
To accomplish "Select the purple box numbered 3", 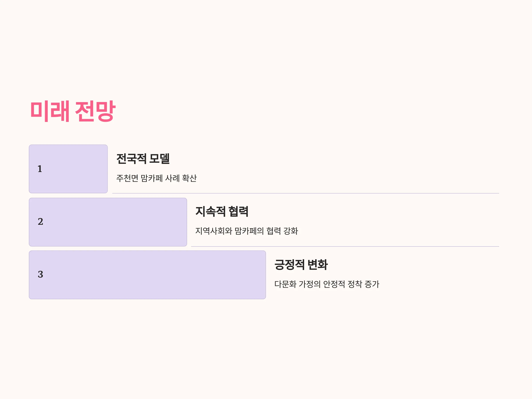I will coord(147,275).
